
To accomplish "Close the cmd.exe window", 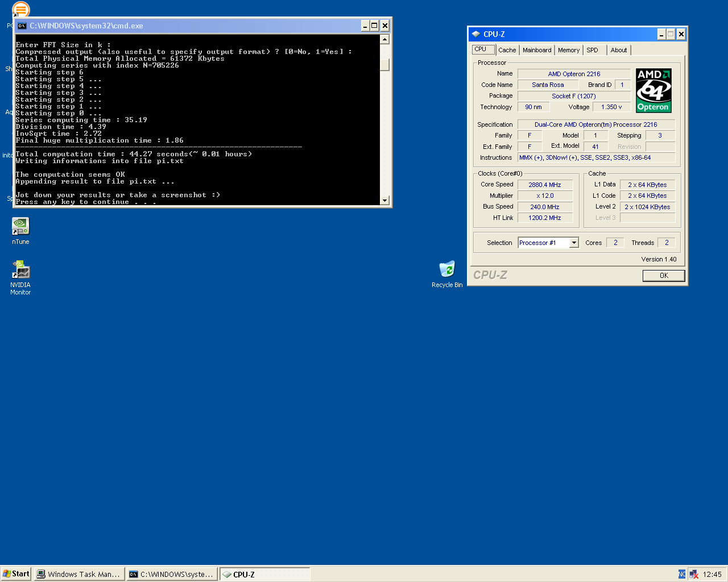I will [385, 26].
